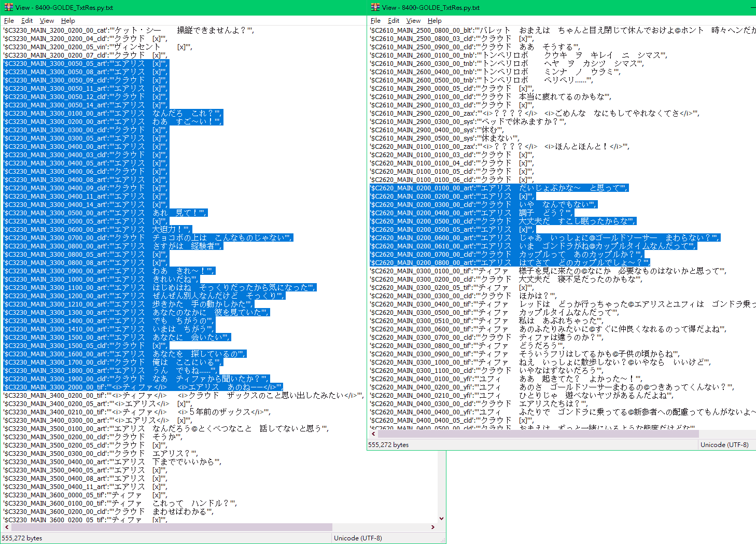Screen dimensions: 756x544
Task: Click the down arrow of left window's vertical scrollbar
Action: pyautogui.click(x=441, y=518)
